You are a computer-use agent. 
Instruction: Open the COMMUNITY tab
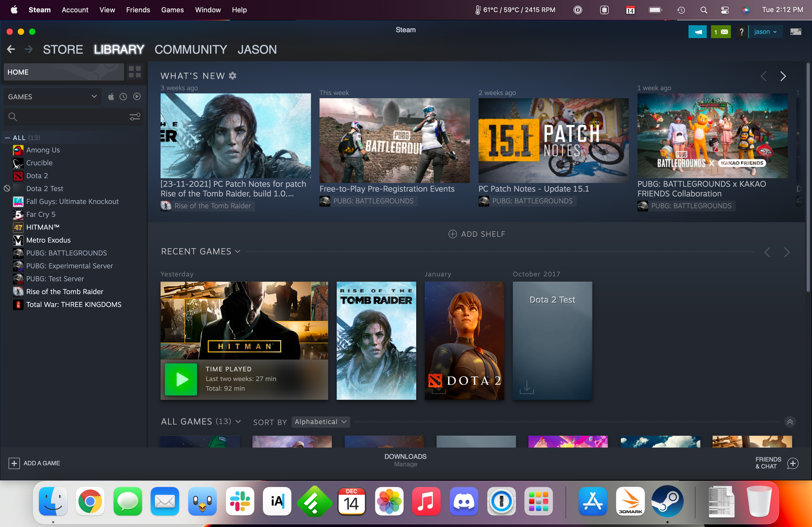click(191, 49)
